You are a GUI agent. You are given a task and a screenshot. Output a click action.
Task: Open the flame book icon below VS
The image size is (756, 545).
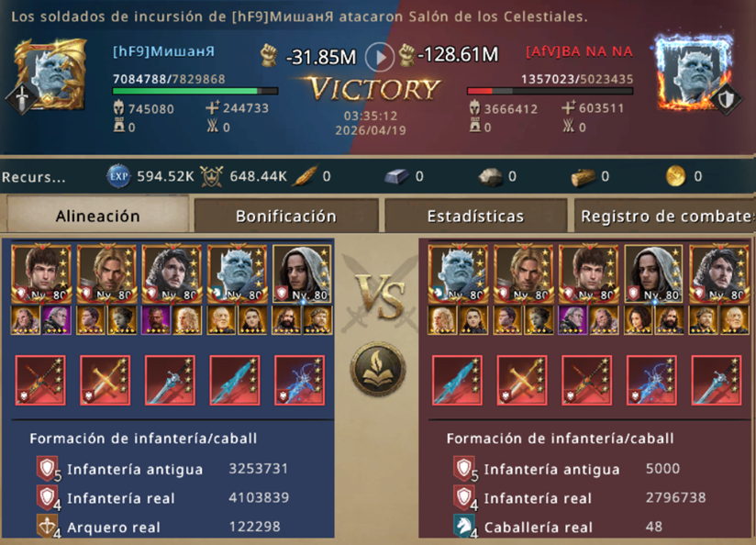[377, 369]
